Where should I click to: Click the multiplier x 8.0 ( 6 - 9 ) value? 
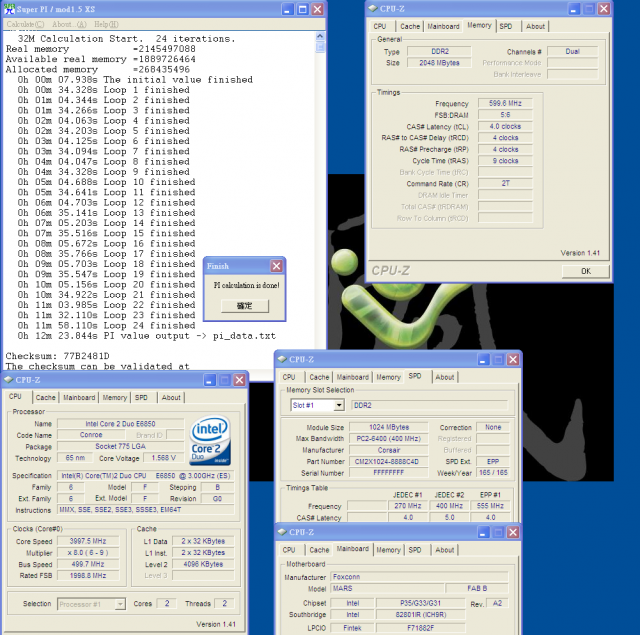click(88, 553)
